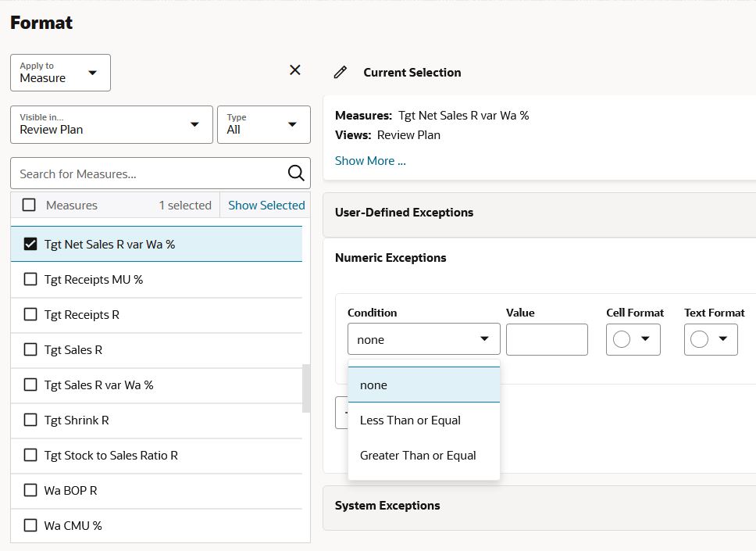Click the pencil edit icon by Current Selection
This screenshot has width=756, height=551.
340,73
